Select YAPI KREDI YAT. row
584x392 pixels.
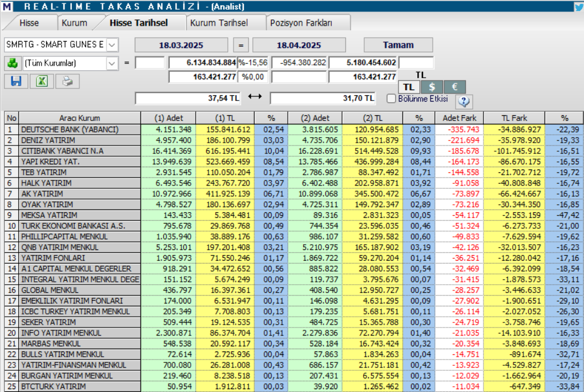click(x=294, y=161)
